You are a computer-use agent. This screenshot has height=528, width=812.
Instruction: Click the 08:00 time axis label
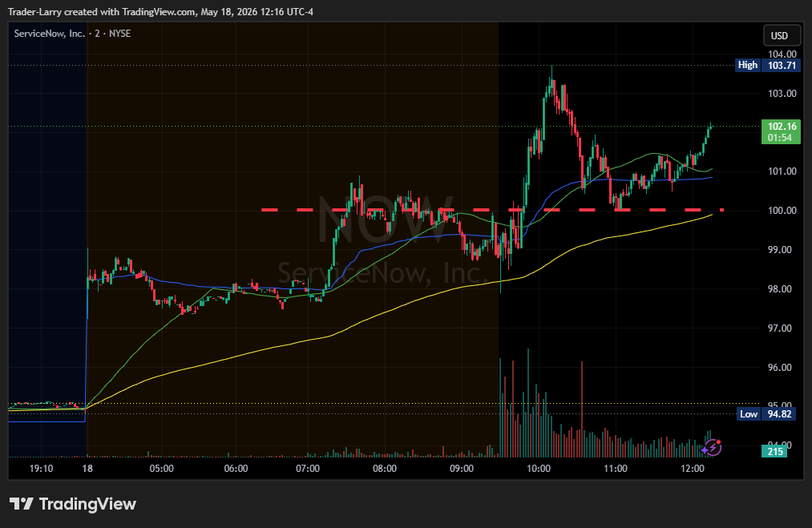tap(384, 469)
